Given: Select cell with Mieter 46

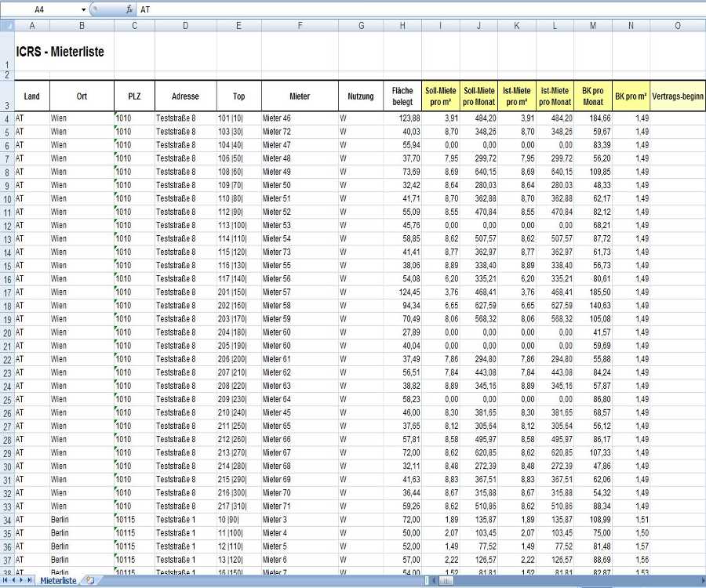Looking at the screenshot, I should tap(300, 118).
